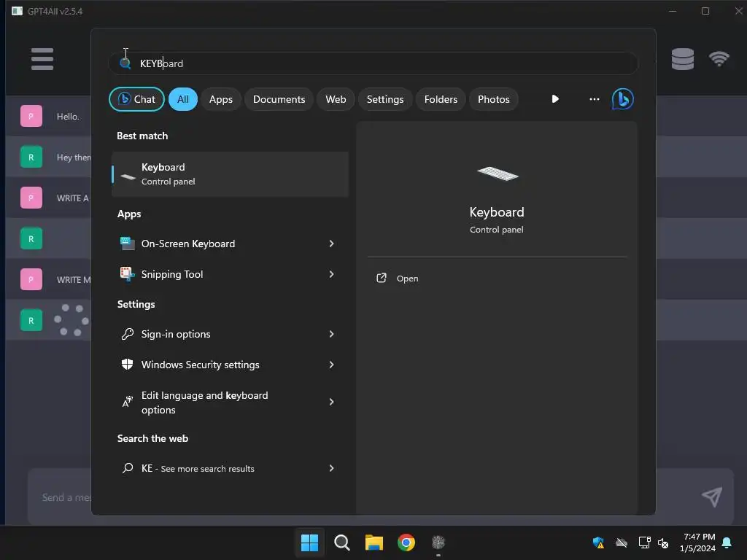Click the taskbar Search icon

click(341, 542)
